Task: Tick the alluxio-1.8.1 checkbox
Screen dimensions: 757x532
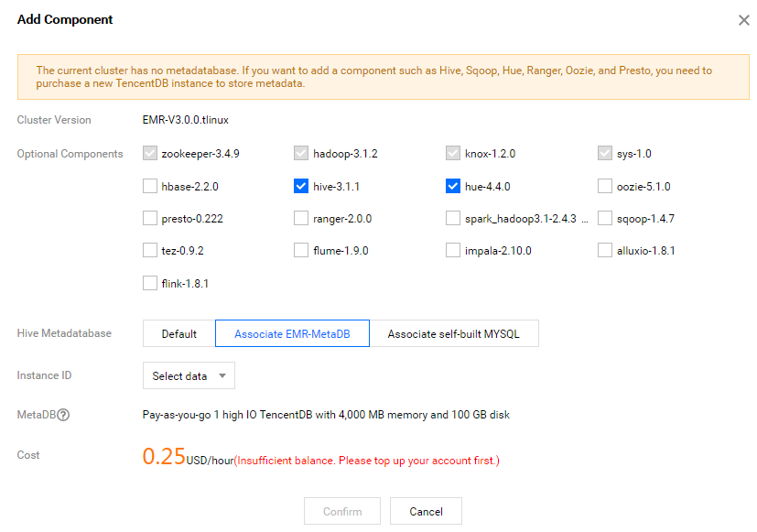Action: point(604,251)
